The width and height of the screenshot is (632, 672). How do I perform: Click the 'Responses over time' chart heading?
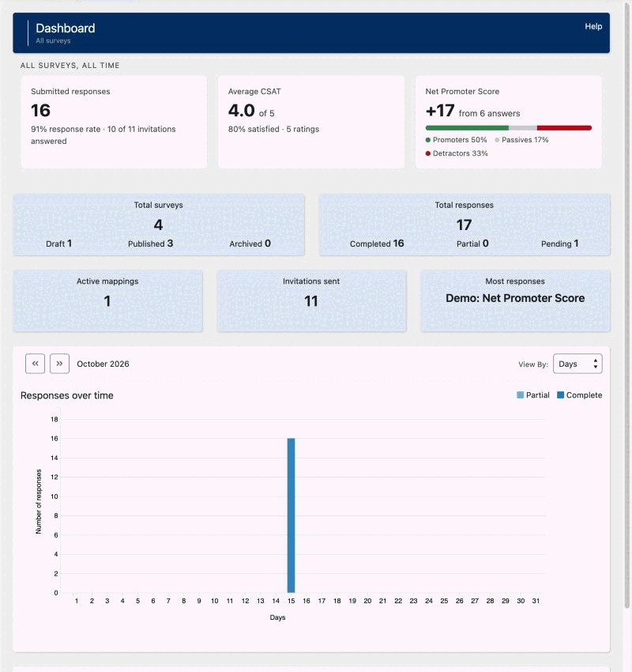[67, 395]
